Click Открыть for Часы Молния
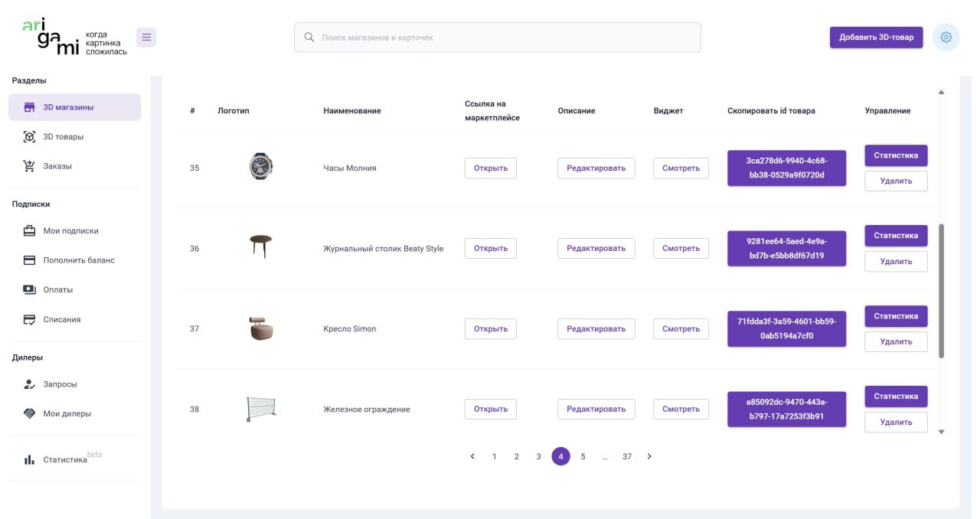The height and width of the screenshot is (519, 980). (x=491, y=168)
